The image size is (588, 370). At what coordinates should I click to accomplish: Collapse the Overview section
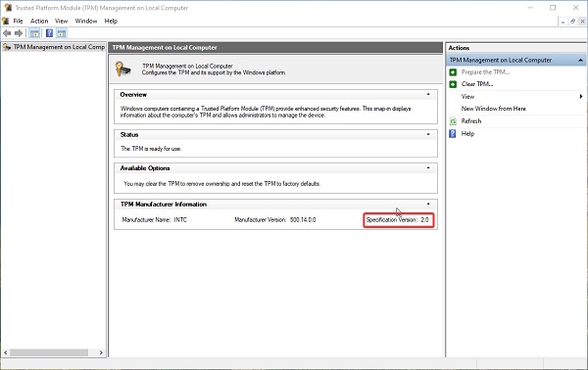(x=428, y=94)
